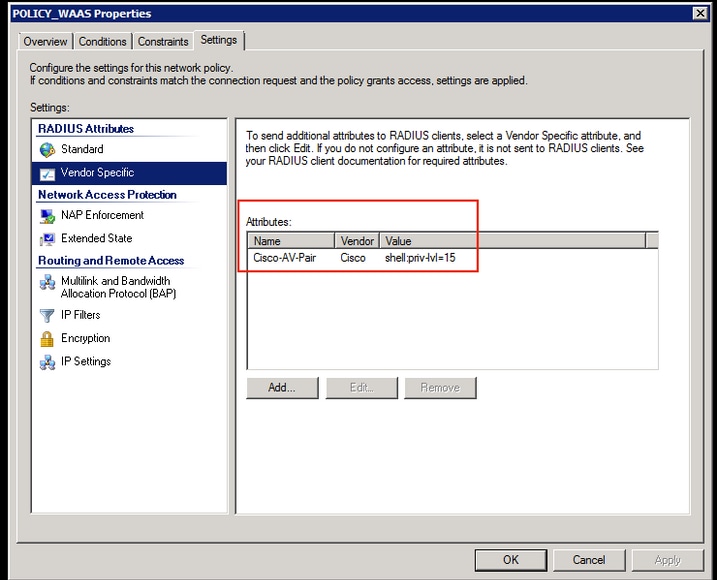Sort attributes by the Name column header
Viewport: 717px width, 580px height.
tap(291, 241)
